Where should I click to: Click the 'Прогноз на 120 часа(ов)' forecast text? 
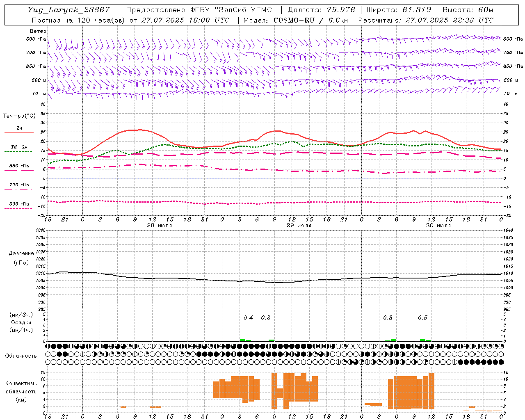tap(78, 20)
